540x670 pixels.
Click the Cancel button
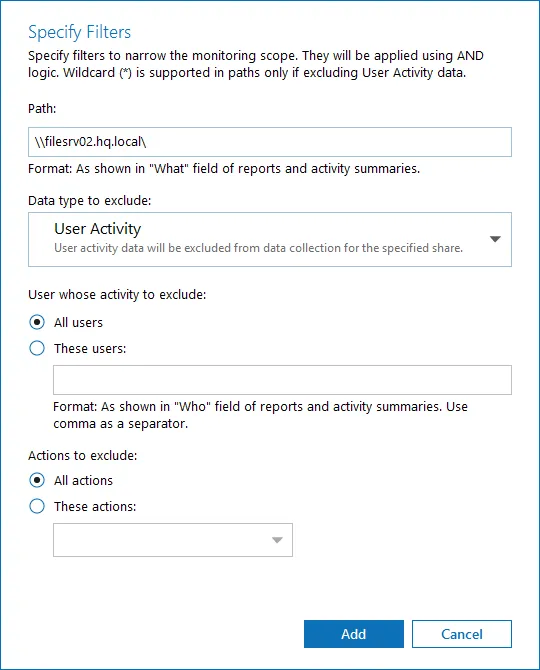462,634
